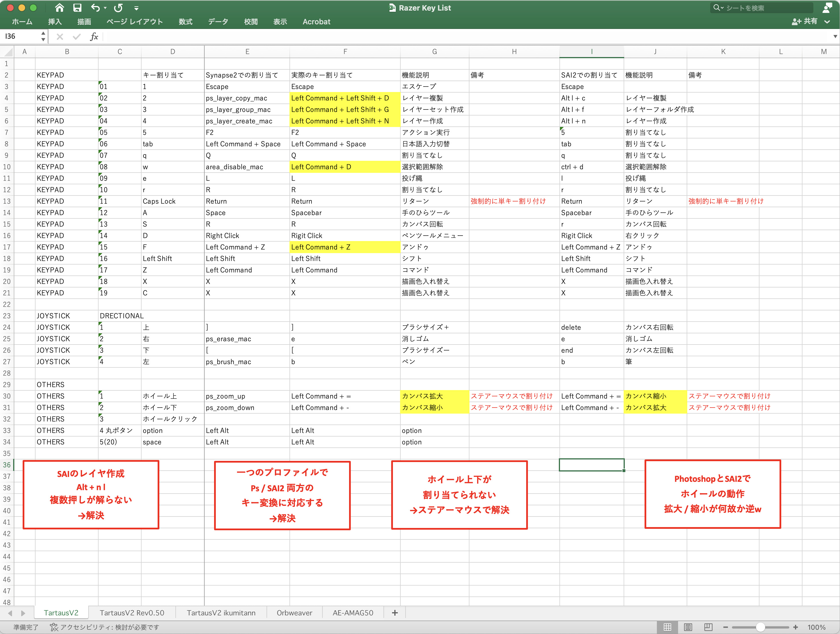Switch to TartausV2 ikumitann sheet tab
The height and width of the screenshot is (634, 840).
pyautogui.click(x=221, y=613)
